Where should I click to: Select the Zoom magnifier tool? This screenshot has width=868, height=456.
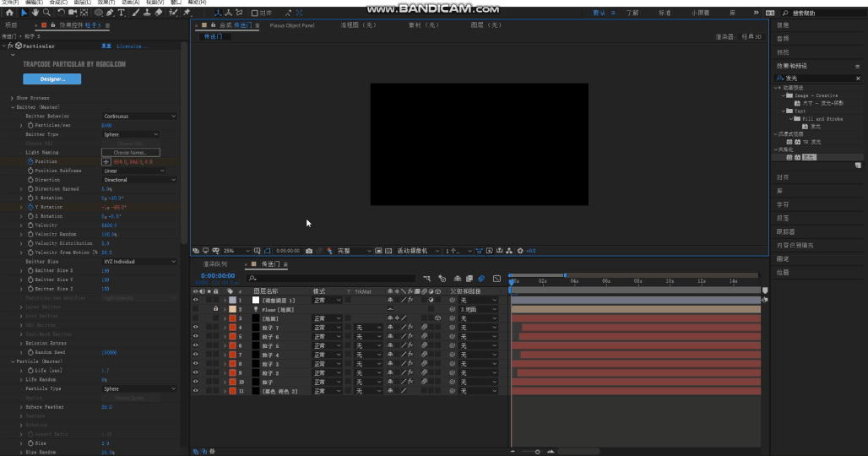[46, 13]
